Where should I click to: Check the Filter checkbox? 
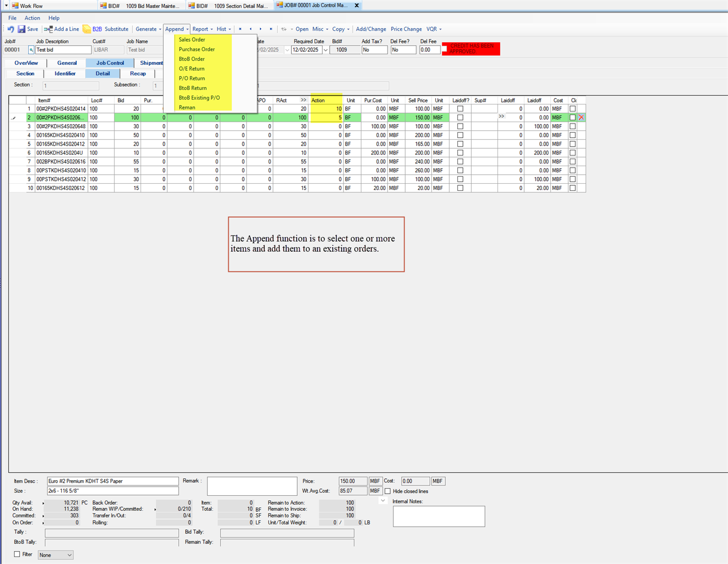click(17, 554)
